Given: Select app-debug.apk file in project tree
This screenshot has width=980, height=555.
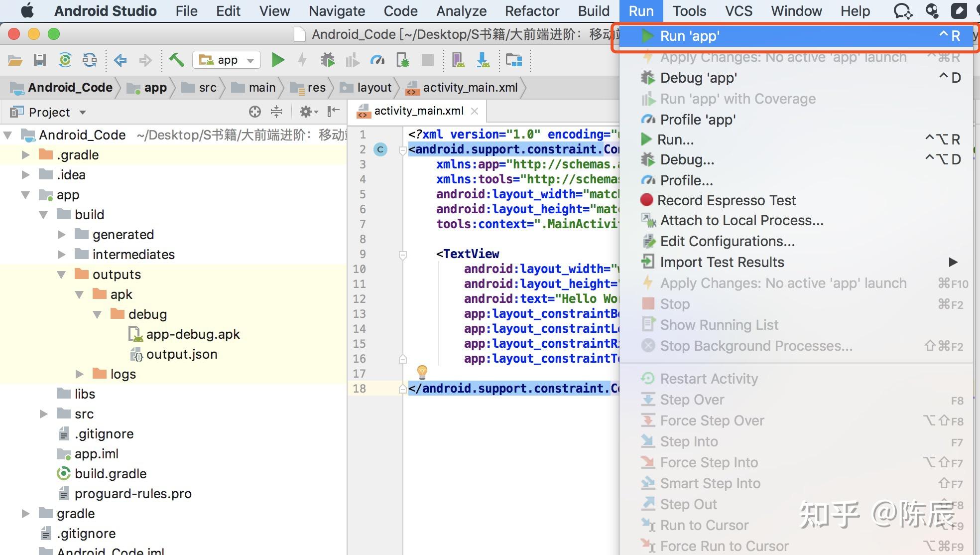Looking at the screenshot, I should click(192, 334).
